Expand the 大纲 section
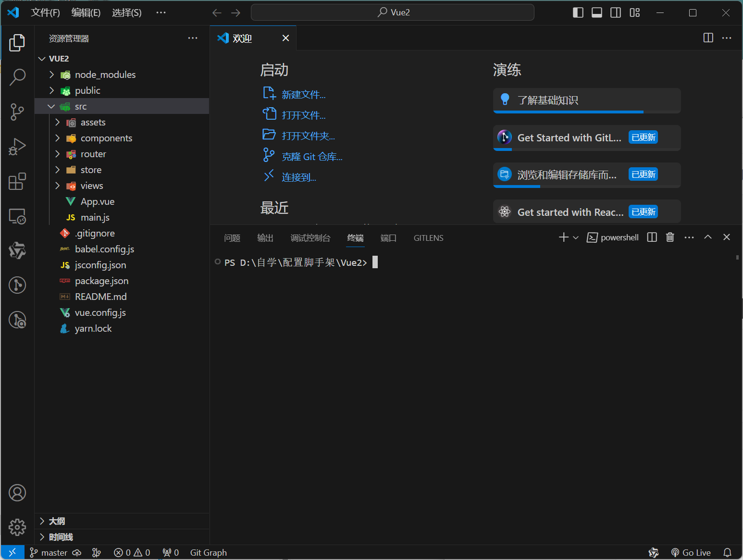Viewport: 743px width, 560px height. 122,521
